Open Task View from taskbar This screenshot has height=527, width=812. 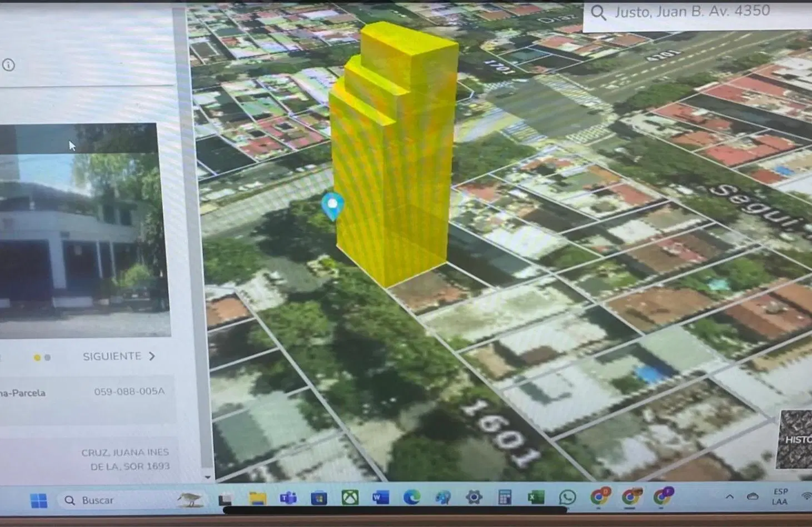click(225, 499)
